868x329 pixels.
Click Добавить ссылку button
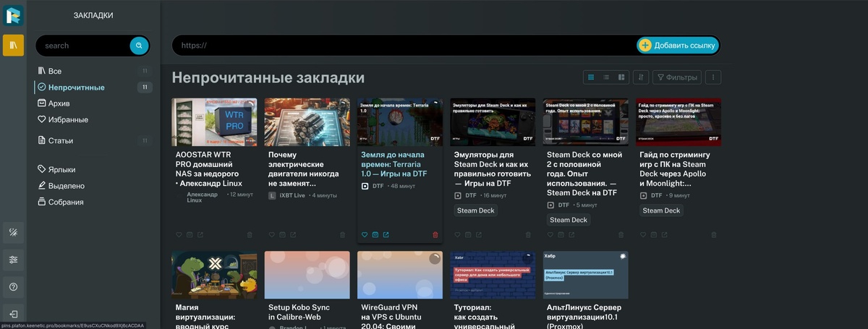(x=678, y=46)
